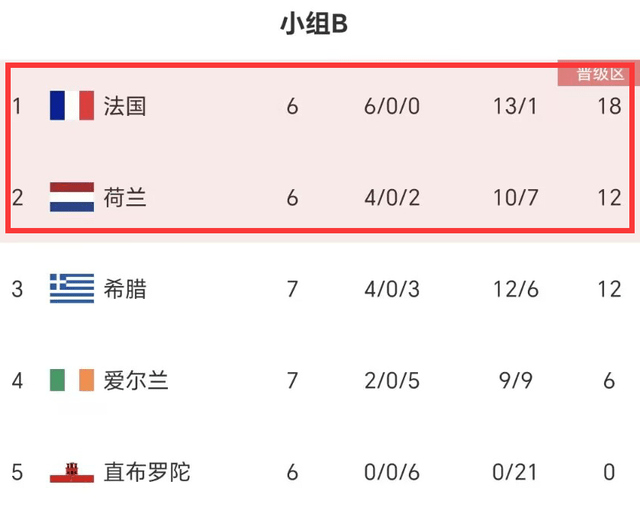Click the France flag icon
This screenshot has width=640, height=517.
(72, 106)
